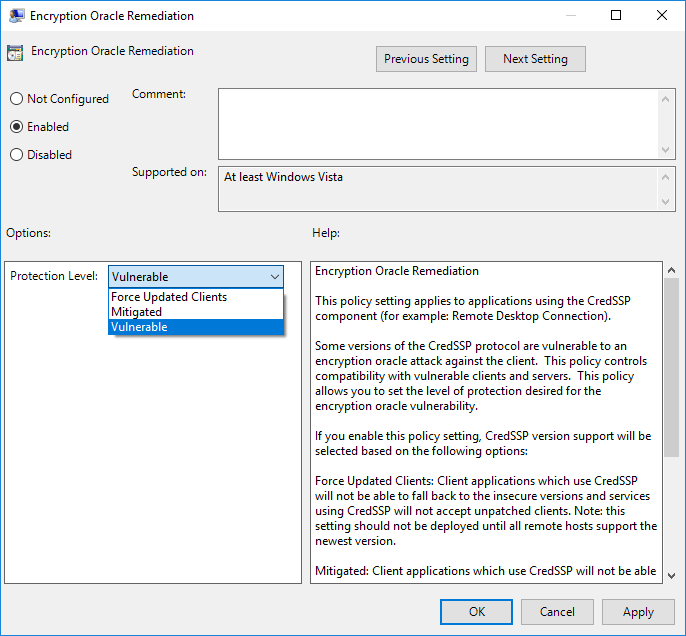686x636 pixels.
Task: Apply the policy changes
Action: (638, 612)
